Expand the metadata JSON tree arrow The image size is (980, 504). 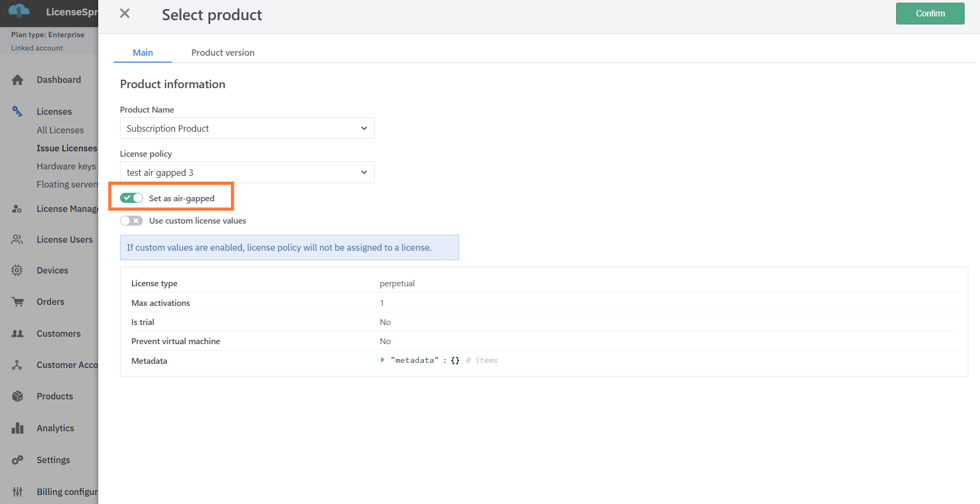pos(382,360)
